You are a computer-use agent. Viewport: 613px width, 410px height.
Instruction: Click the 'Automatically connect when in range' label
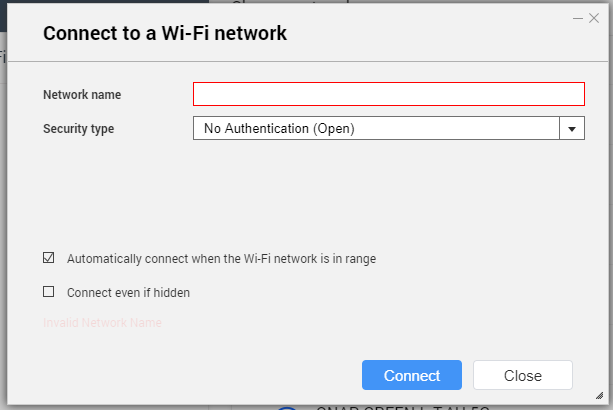(x=220, y=258)
